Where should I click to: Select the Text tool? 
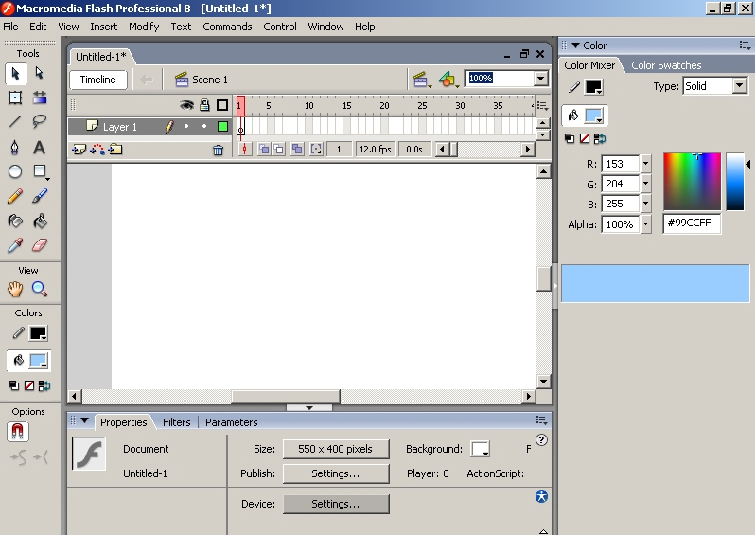tap(40, 147)
